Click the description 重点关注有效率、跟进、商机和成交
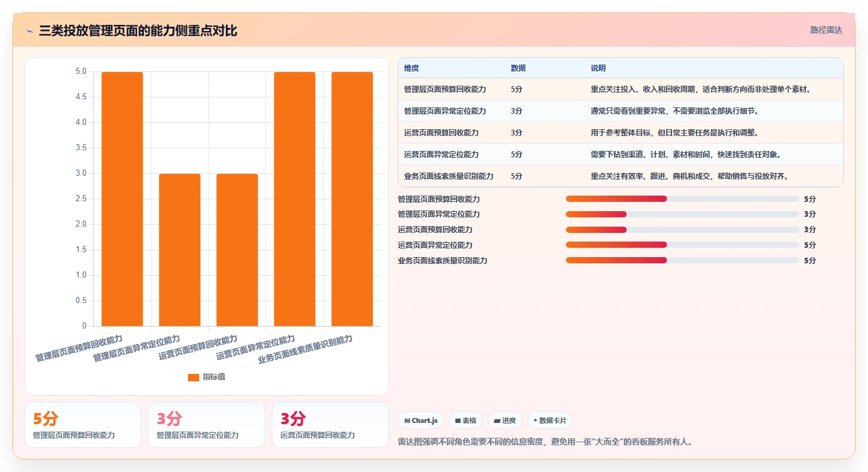The image size is (868, 472). coord(689,176)
